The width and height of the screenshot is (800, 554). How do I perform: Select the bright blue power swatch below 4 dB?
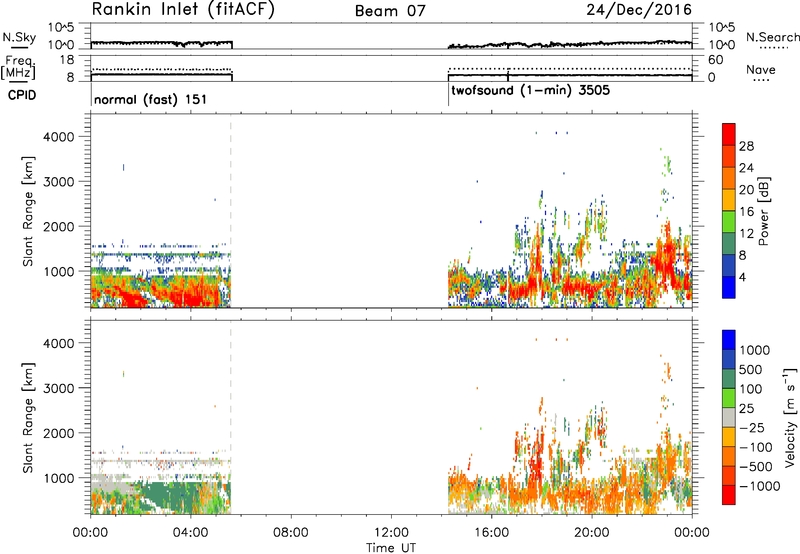(729, 287)
